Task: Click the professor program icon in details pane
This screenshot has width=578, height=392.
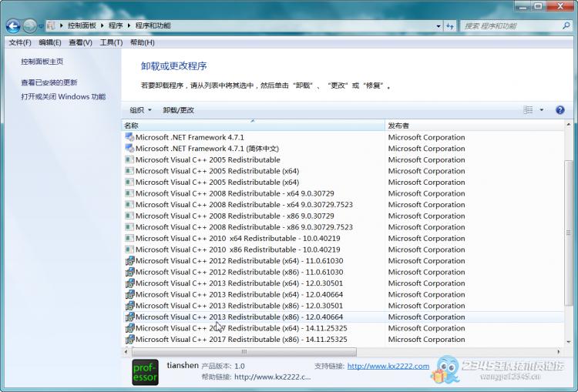Action: [145, 372]
